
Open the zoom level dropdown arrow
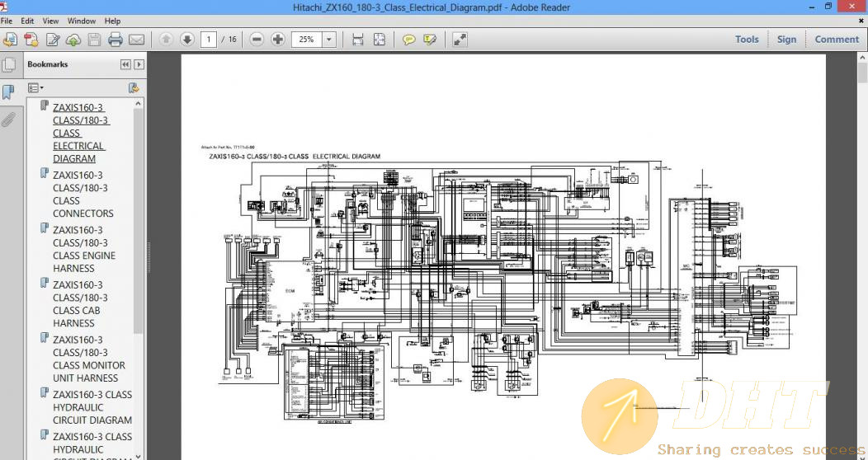pos(329,40)
